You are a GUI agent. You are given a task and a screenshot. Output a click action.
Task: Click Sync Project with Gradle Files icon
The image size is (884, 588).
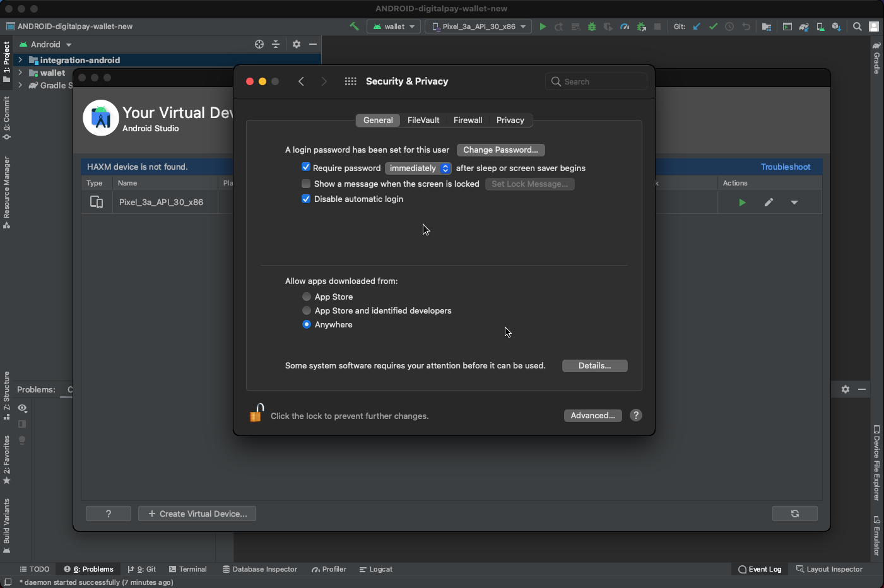pos(804,26)
